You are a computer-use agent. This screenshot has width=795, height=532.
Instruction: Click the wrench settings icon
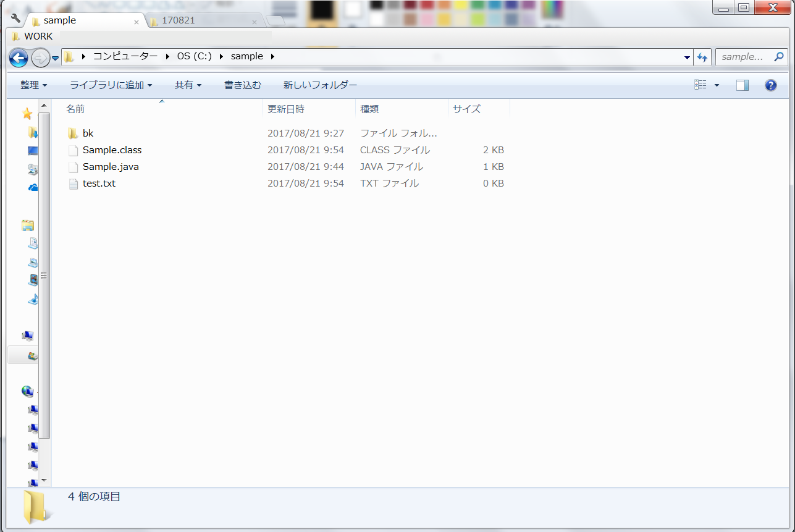pos(16,19)
